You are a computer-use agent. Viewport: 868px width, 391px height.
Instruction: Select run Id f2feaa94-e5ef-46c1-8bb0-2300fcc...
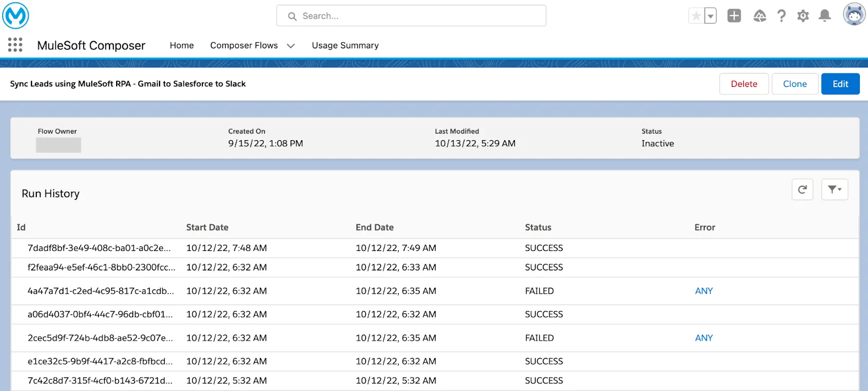point(101,267)
